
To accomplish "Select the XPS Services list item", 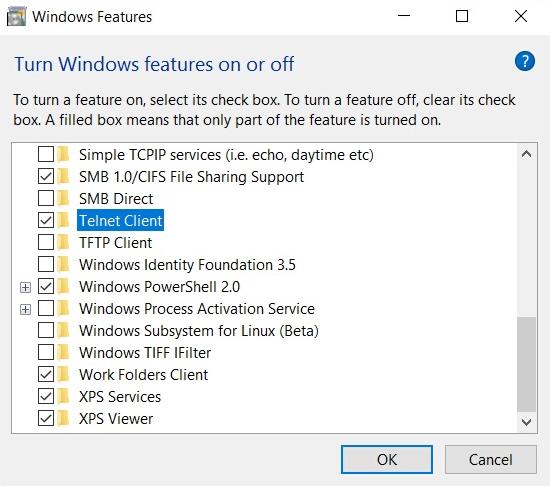I will point(120,397).
